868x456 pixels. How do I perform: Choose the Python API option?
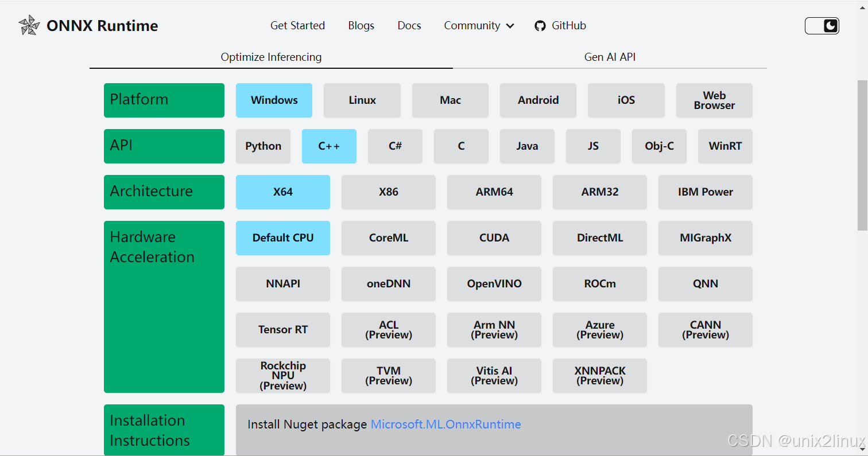(x=263, y=146)
